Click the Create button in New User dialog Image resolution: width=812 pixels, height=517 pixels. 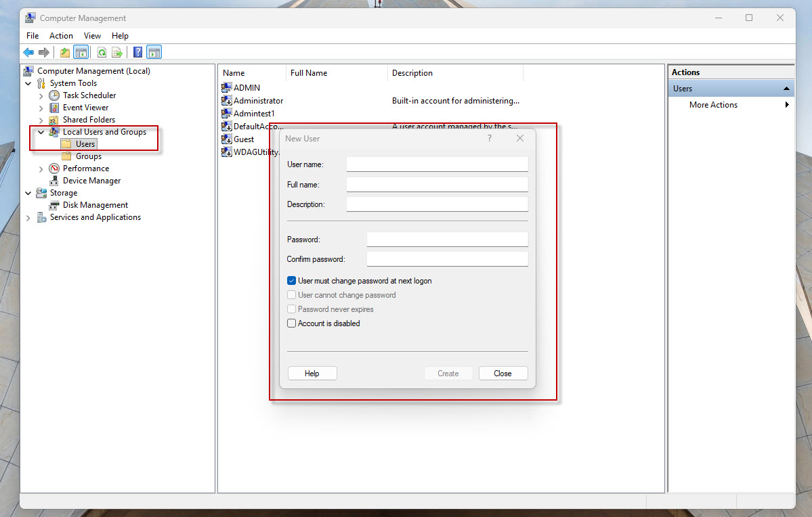448,373
